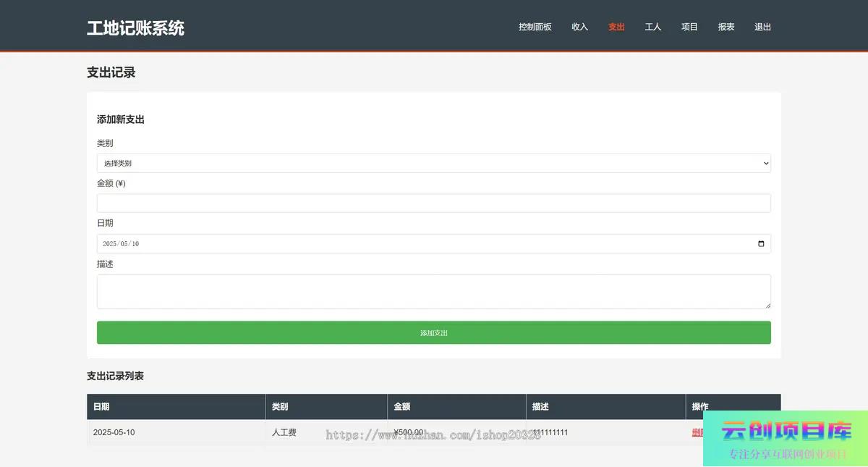Click the date text 2025/05/10 in field
Image resolution: width=868 pixels, height=467 pixels.
coord(121,244)
